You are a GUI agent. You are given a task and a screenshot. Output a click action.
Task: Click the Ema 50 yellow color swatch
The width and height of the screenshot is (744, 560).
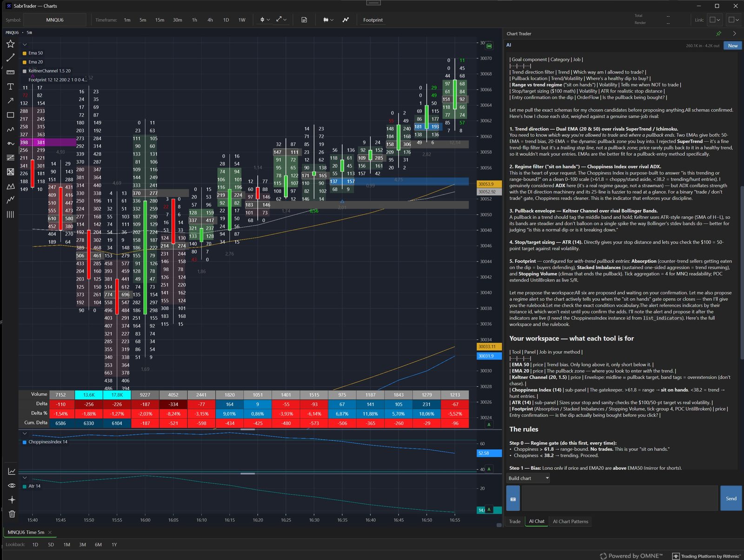click(x=25, y=53)
